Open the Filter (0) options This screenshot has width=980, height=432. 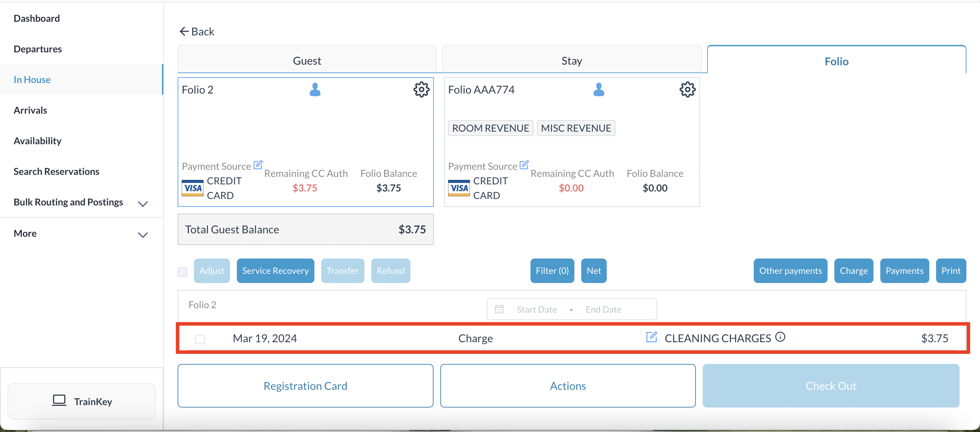coord(552,271)
